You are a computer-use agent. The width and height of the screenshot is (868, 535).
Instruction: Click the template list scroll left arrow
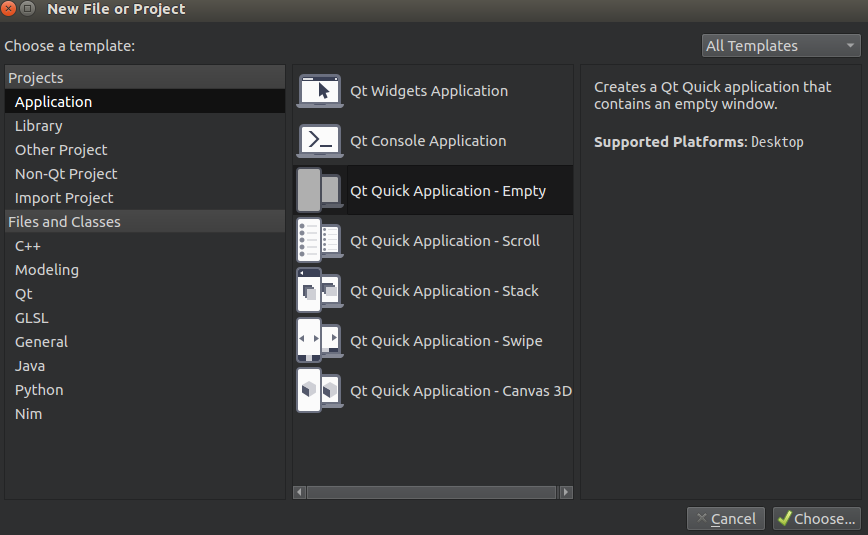pos(299,492)
